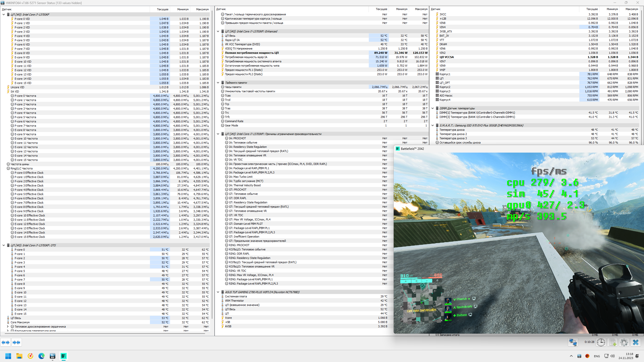
Task: Select the Полная потребляемая мощность ЦП row
Action: [x=252, y=53]
